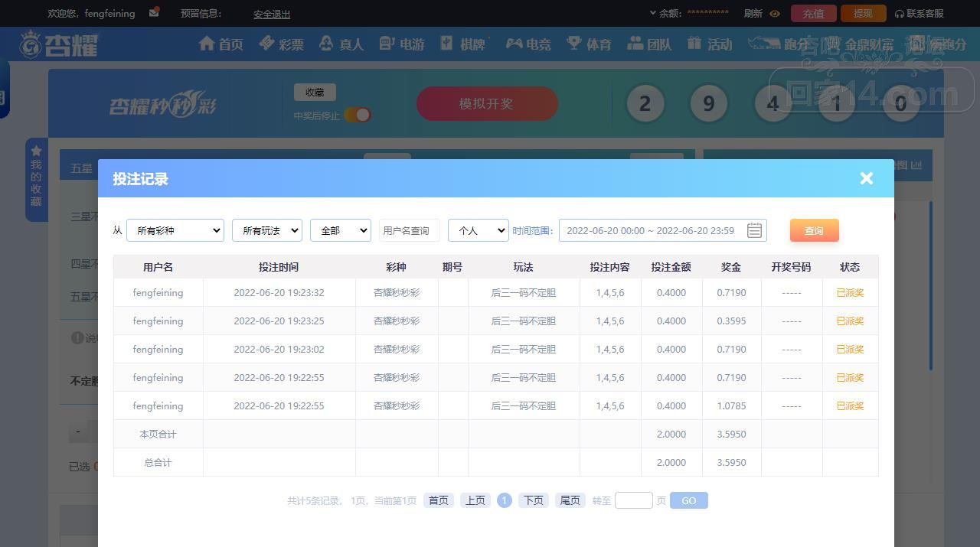
Task: Close the 投注记录 dialog with X
Action: (866, 178)
